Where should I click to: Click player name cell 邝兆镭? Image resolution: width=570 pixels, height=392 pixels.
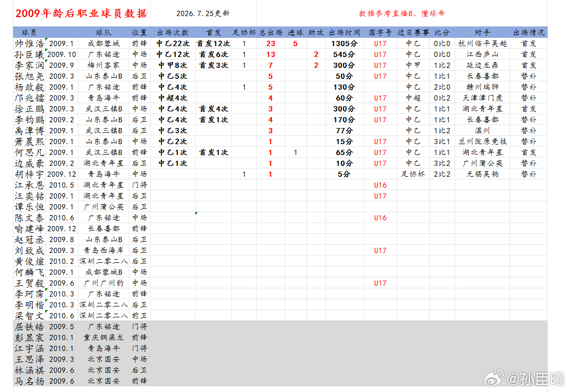click(30, 98)
